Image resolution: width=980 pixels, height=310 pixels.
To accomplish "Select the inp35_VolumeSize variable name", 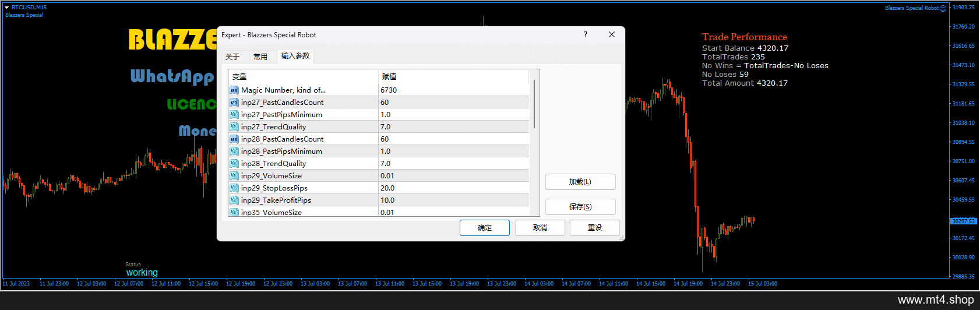I will coord(272,212).
